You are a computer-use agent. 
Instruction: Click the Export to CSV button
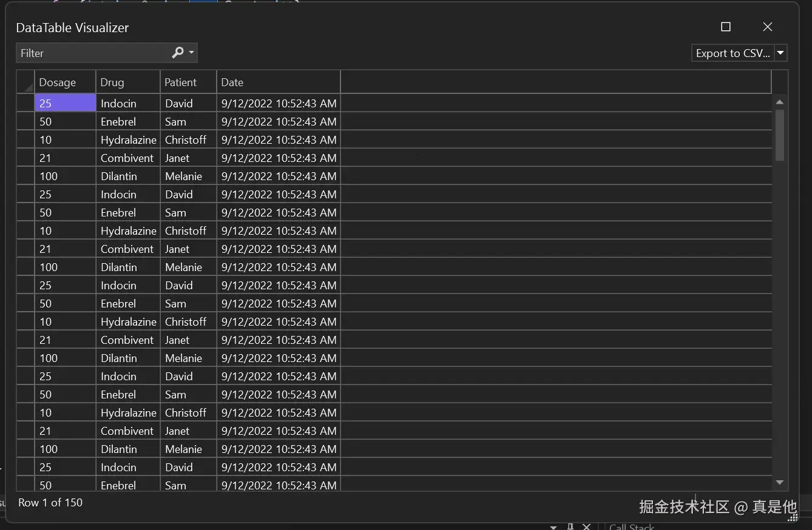733,53
